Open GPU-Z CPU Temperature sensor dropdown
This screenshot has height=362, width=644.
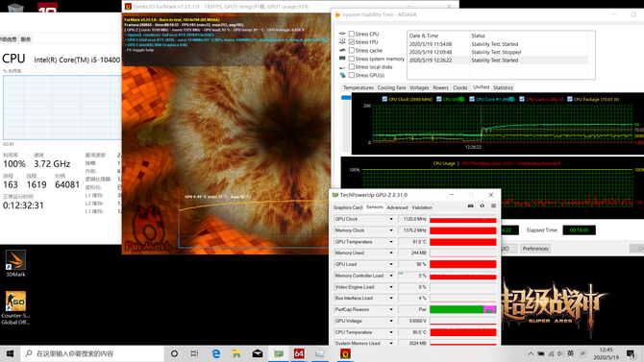[391, 332]
